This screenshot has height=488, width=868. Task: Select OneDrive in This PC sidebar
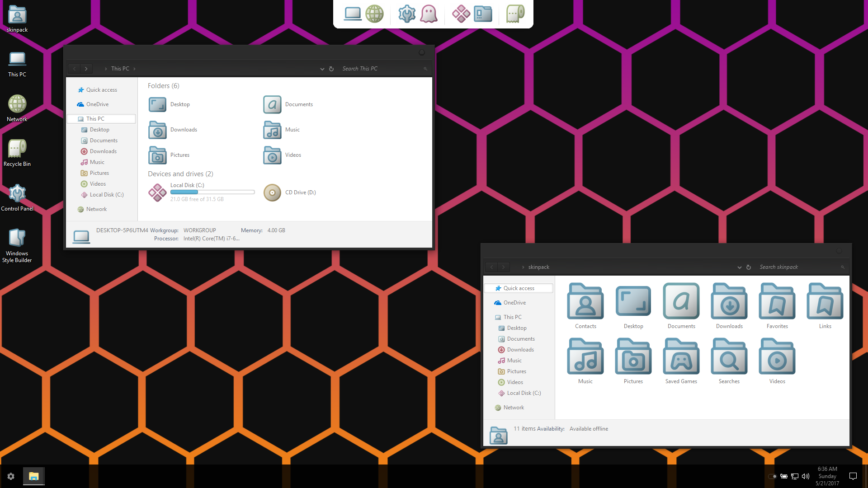tap(97, 104)
